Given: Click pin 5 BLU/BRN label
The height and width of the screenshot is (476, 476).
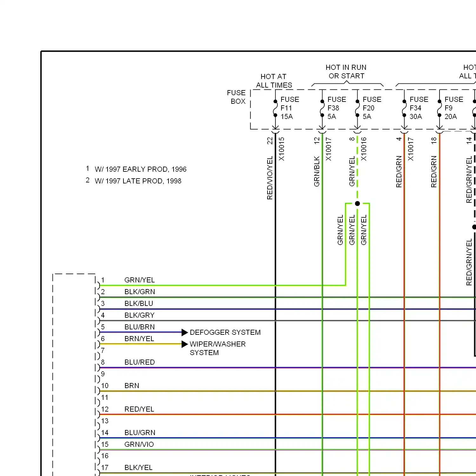Looking at the screenshot, I should [140, 327].
